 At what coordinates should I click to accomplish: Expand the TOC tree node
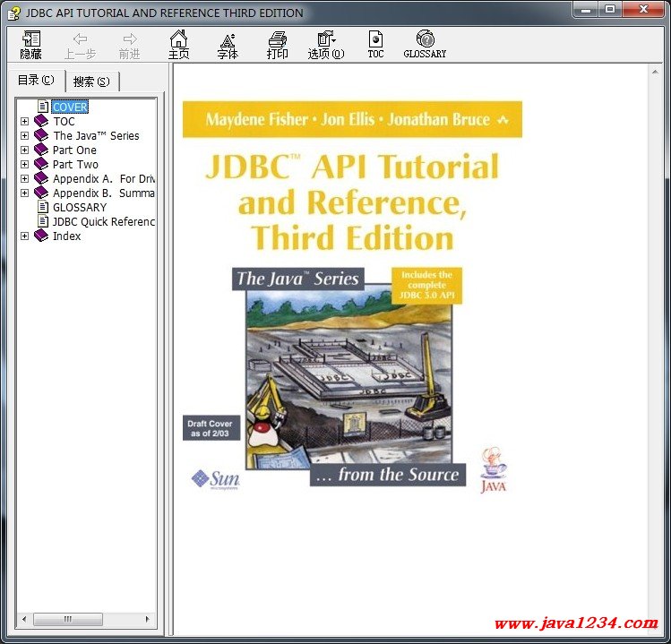24,122
